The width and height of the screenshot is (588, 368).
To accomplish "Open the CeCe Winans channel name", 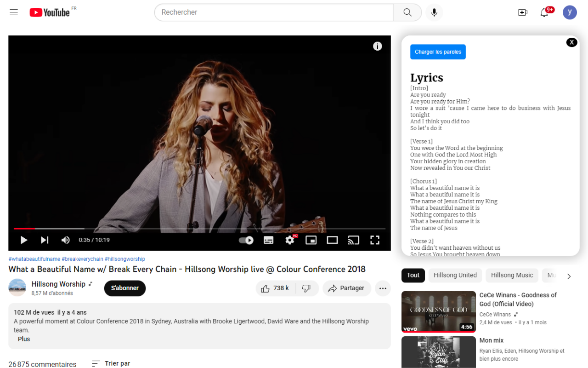I will click(495, 315).
